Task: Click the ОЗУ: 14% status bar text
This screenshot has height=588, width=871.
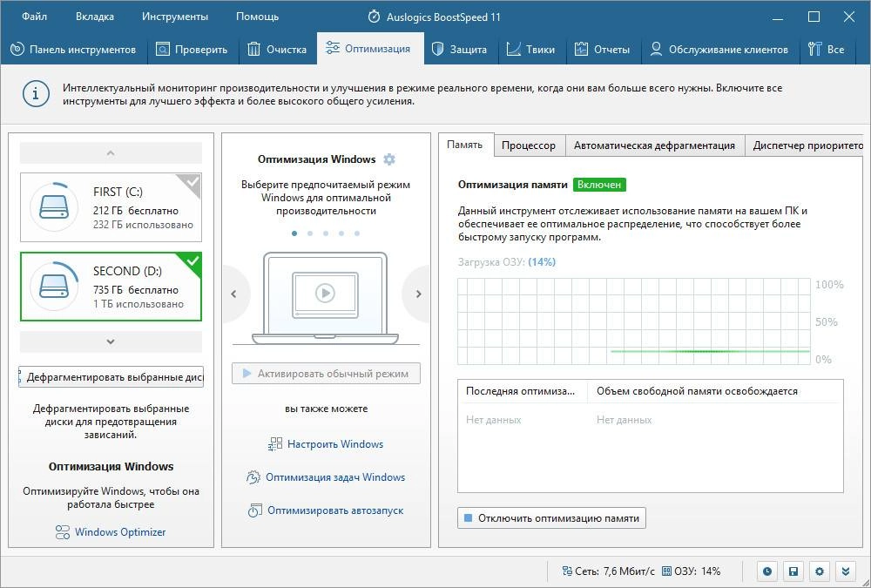Action: [x=697, y=571]
